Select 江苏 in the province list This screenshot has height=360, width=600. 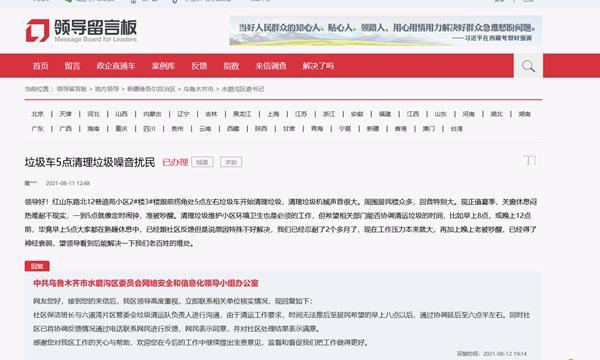[x=301, y=114]
